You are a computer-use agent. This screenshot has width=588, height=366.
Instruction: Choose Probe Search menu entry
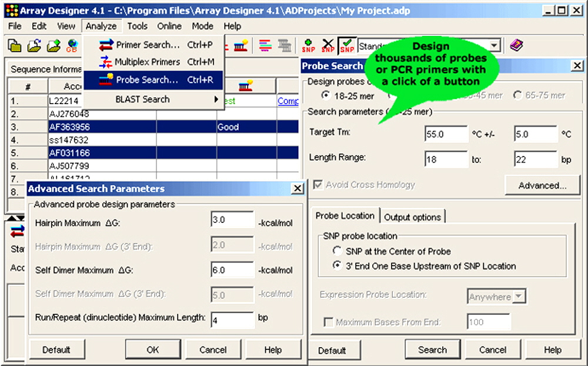[153, 79]
